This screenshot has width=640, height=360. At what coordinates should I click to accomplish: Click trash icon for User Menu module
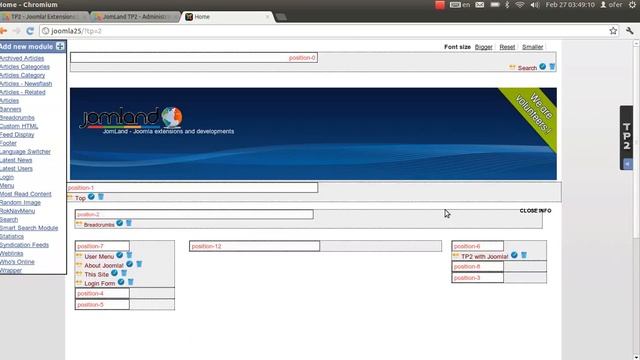(129, 255)
